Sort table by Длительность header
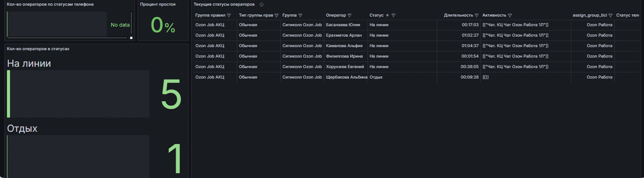The width and height of the screenshot is (644, 178). point(459,15)
